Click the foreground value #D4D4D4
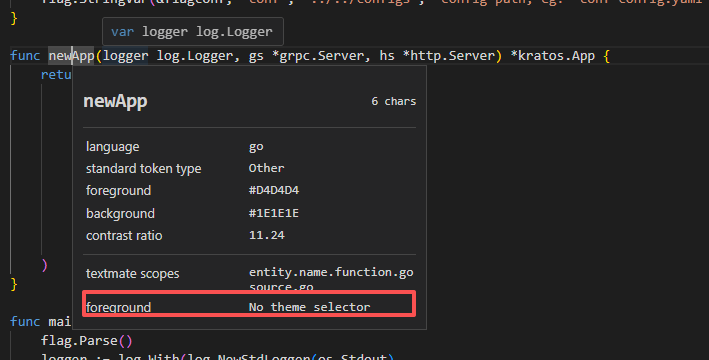This screenshot has height=360, width=709. coord(274,190)
